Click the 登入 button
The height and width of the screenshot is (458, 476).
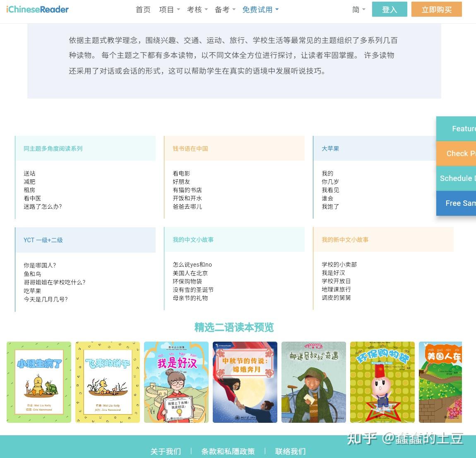coord(389,9)
